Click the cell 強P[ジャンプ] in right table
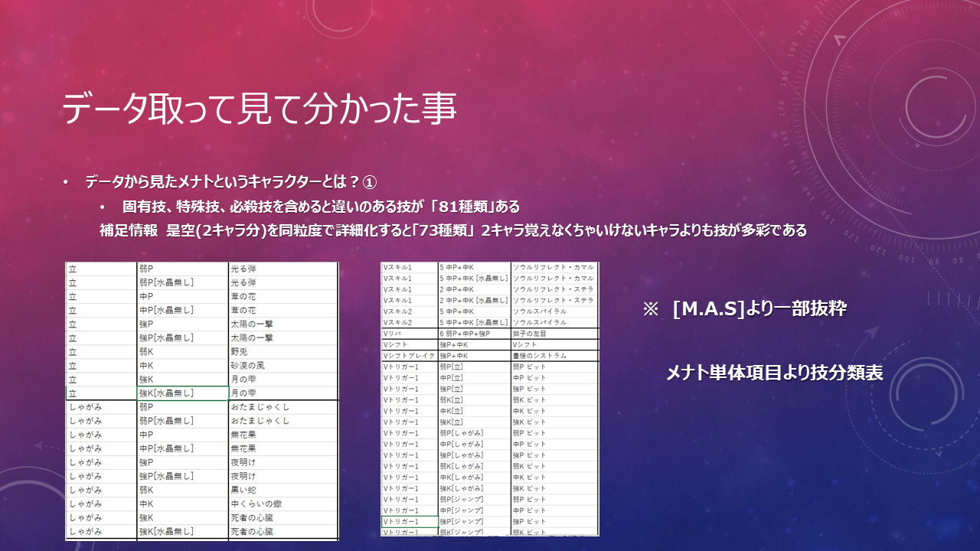The width and height of the screenshot is (980, 551). (474, 521)
